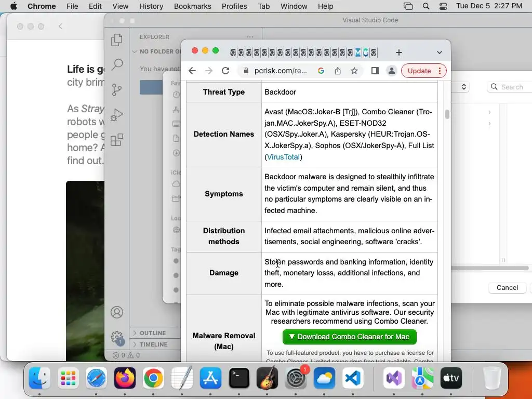Open the VS Code Manage gear
The image size is (532, 399).
pos(117,338)
